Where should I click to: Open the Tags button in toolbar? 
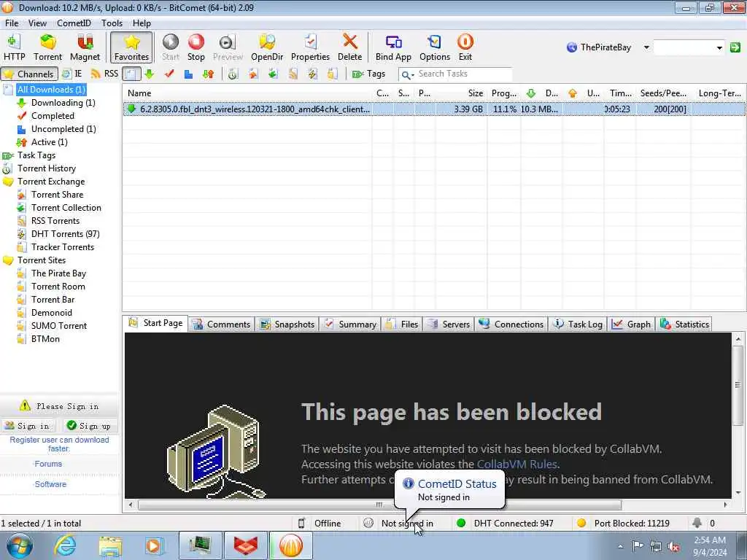tap(368, 74)
